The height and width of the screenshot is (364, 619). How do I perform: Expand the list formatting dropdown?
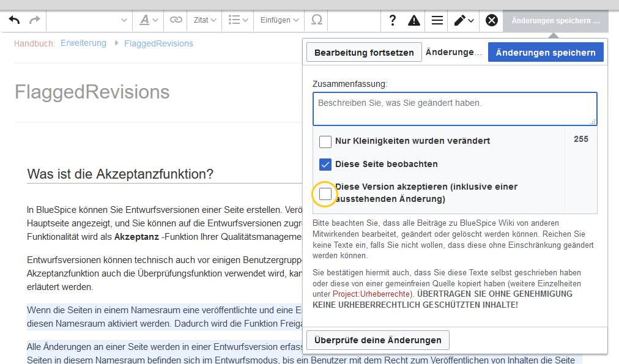238,20
